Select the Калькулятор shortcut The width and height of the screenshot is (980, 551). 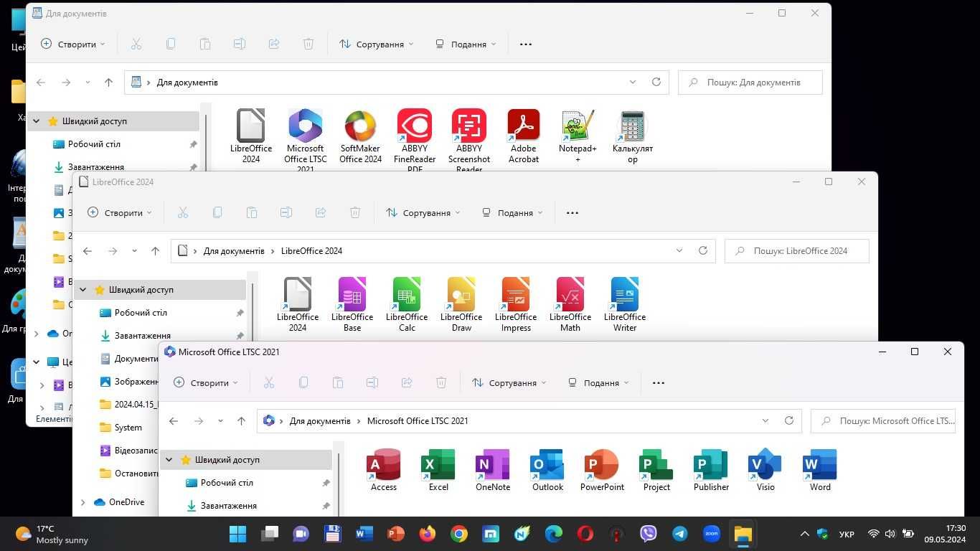633,136
